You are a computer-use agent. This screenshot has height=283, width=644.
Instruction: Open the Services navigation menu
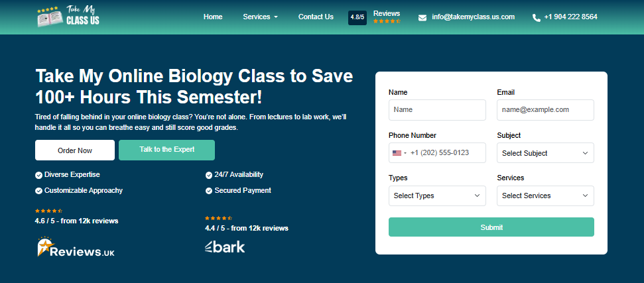(x=260, y=17)
